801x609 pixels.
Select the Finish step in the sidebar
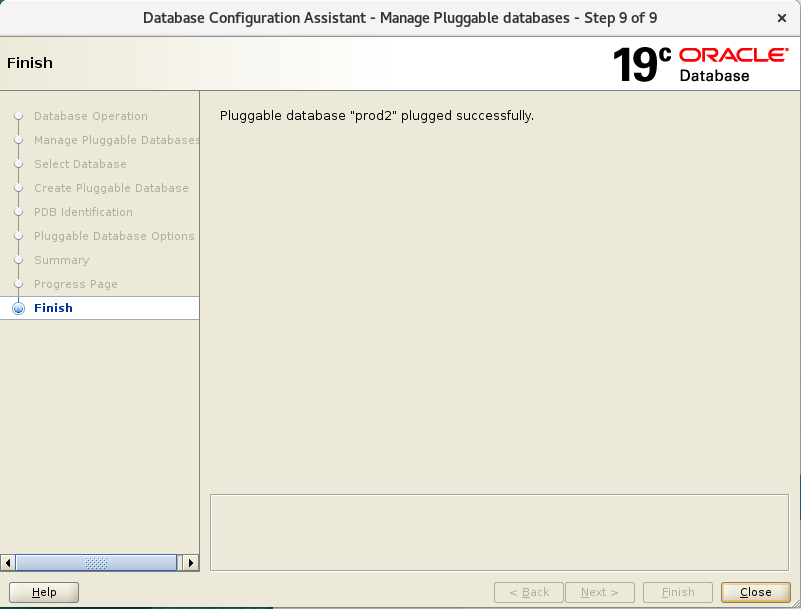click(x=100, y=308)
